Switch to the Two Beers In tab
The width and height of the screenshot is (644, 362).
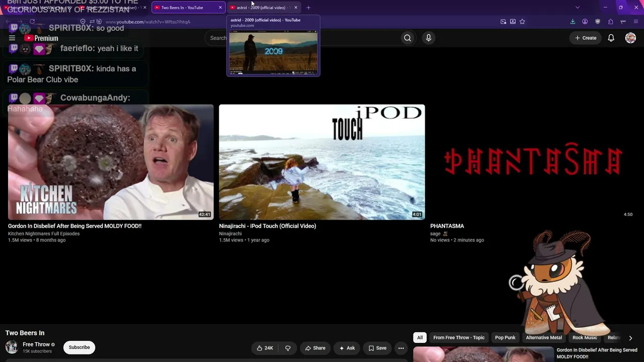(188, 8)
